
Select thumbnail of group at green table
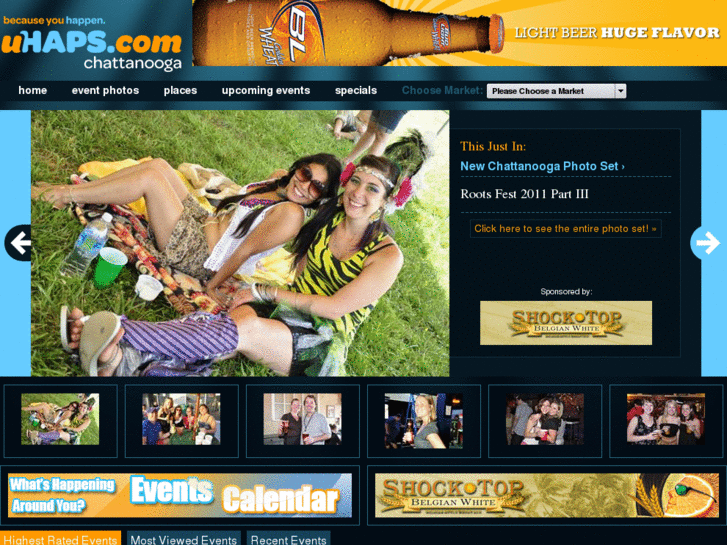(x=181, y=419)
